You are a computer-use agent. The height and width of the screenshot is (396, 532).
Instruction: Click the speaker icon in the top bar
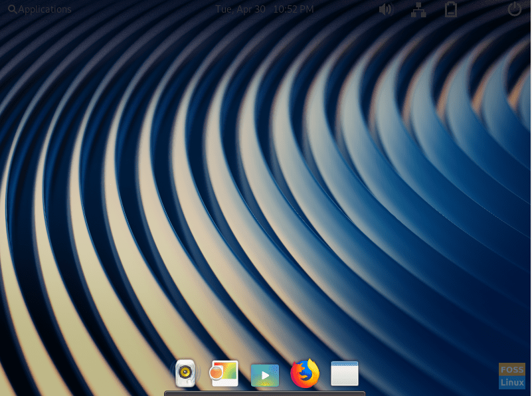point(386,9)
